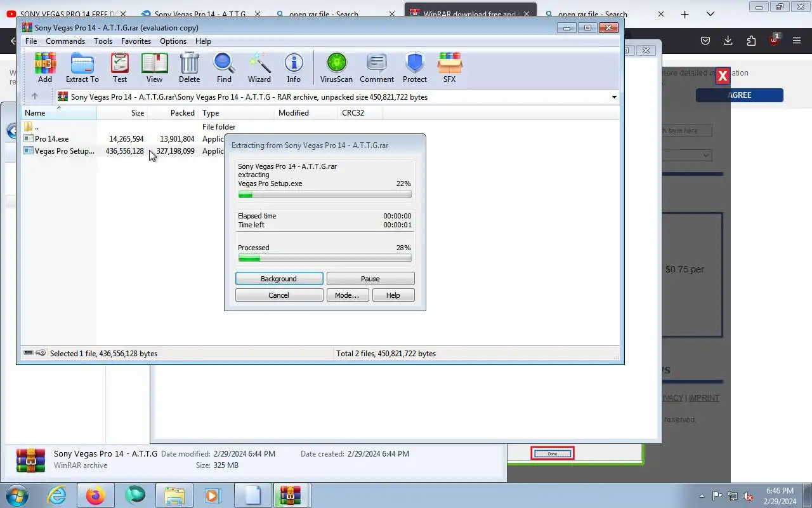The image size is (812, 508).
Task: Click the Test archive icon
Action: 120,68
